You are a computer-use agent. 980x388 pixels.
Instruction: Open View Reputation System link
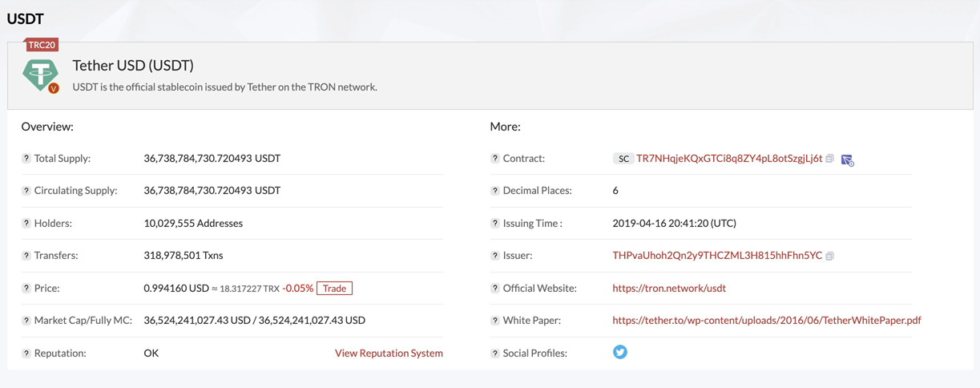[389, 353]
